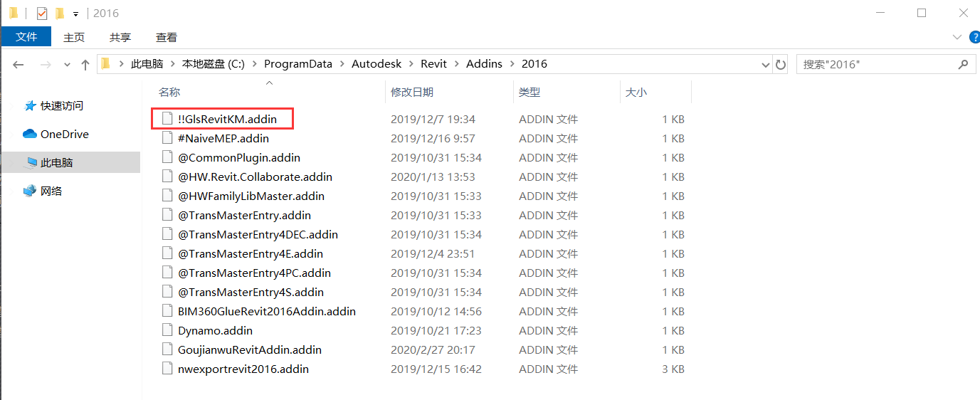The image size is (980, 400).
Task: Select file @TransMasterEntry4PC.addin
Action: (x=254, y=273)
